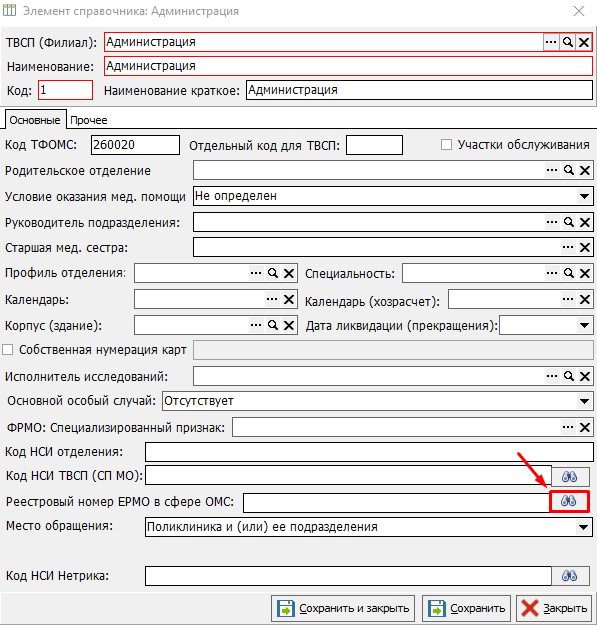Image resolution: width=597 pixels, height=627 pixels.
Task: Open ellipsis for Специальность field
Action: [x=552, y=273]
